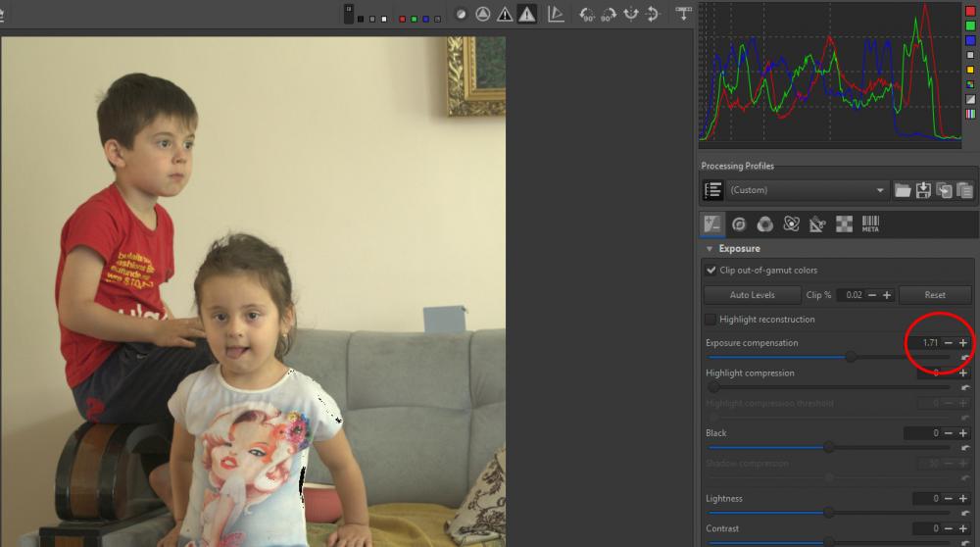Toggle highlight clipping indication

click(527, 14)
